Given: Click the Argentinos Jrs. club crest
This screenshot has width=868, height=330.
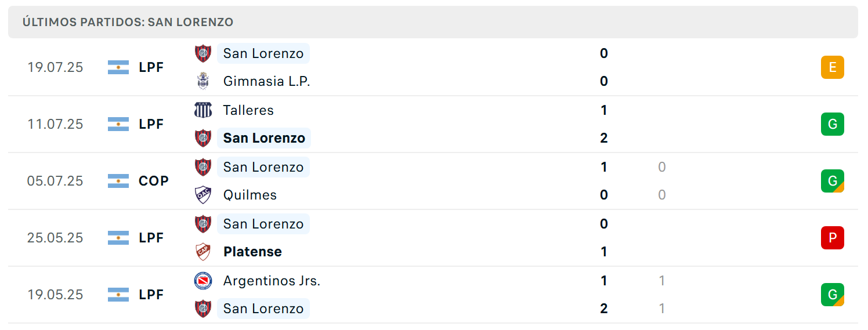Looking at the screenshot, I should tap(203, 281).
